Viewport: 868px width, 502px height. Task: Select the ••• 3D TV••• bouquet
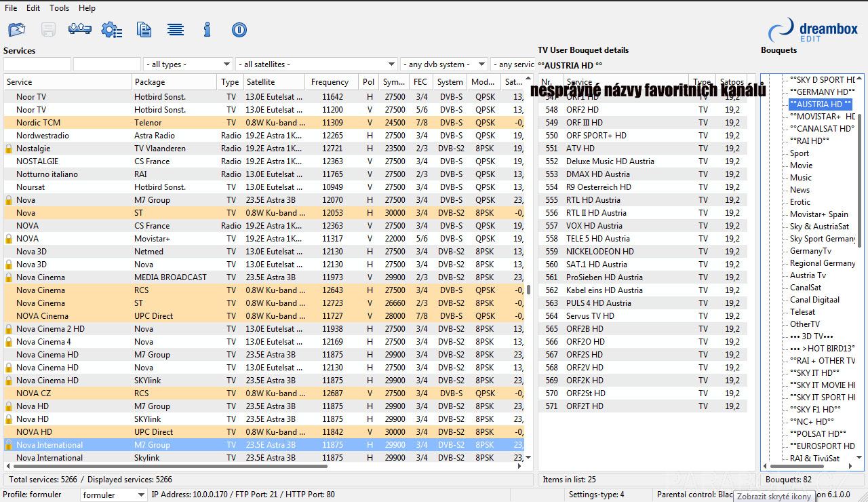click(x=812, y=336)
